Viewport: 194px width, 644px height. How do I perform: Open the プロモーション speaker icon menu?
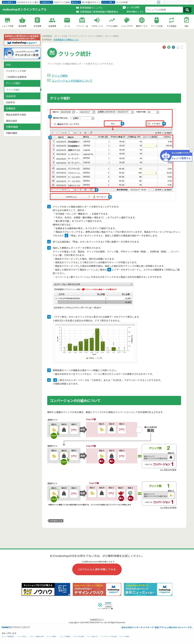97,22
